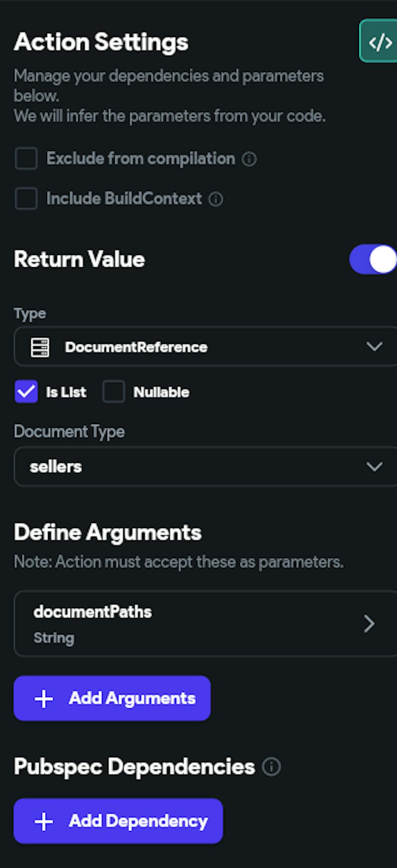This screenshot has height=868, width=397.
Task: Turn off the Return Value switch
Action: click(x=372, y=259)
